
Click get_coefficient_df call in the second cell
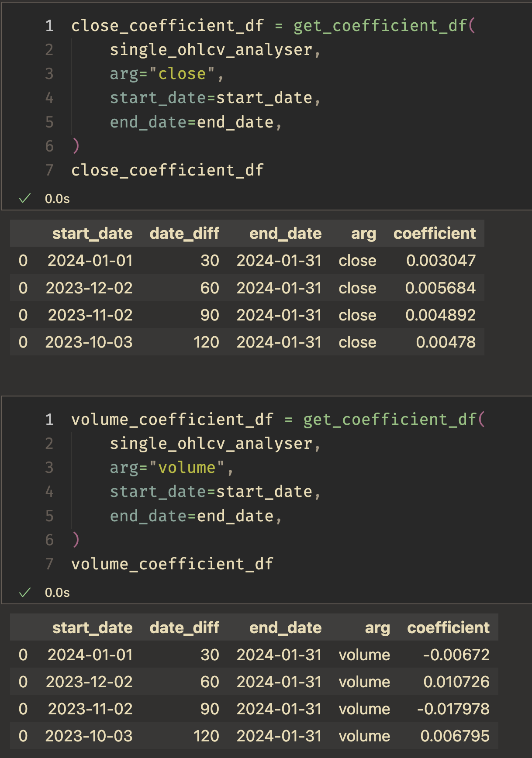click(x=390, y=420)
